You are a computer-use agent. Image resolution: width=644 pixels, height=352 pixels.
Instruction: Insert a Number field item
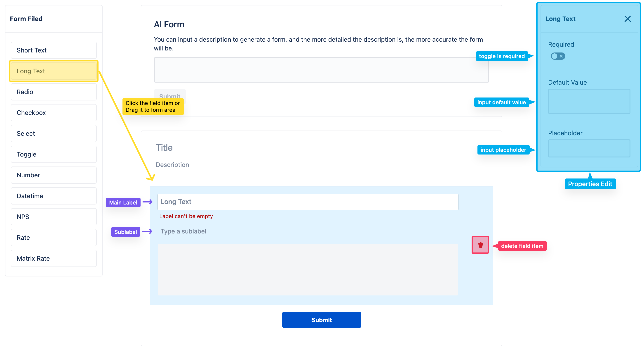point(54,175)
